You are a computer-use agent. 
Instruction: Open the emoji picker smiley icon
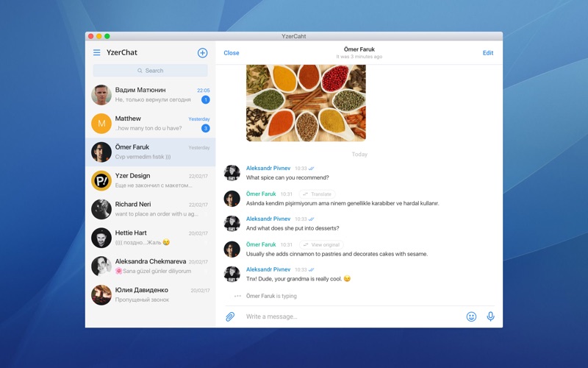[471, 316]
